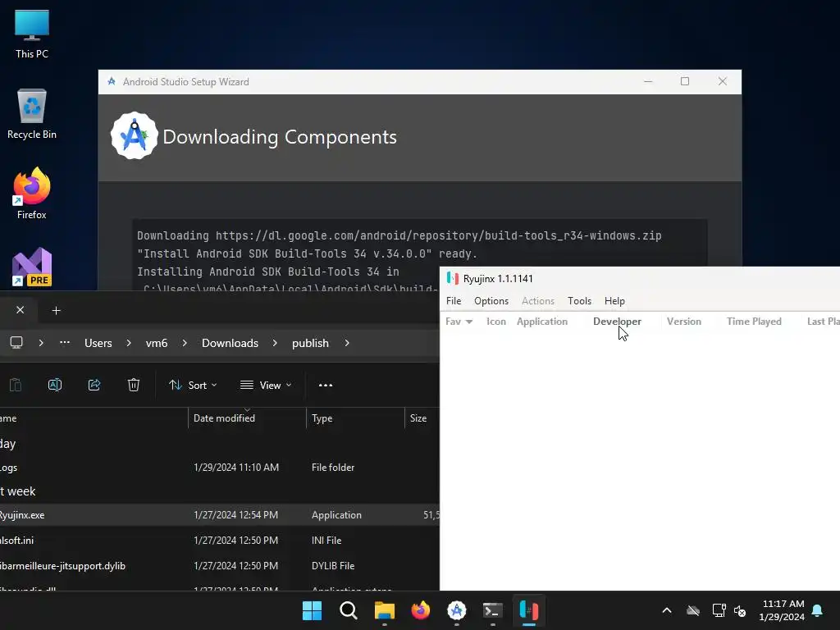Show hidden system tray icons

(667, 610)
